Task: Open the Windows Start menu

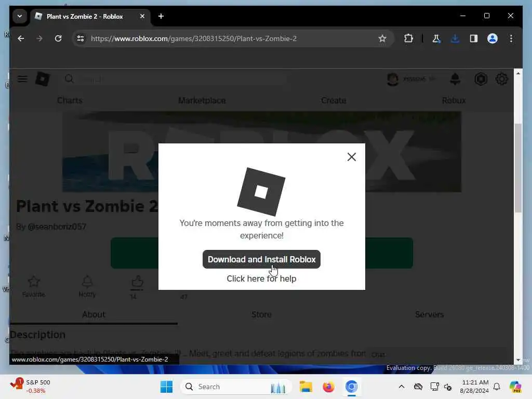Action: pos(166,387)
